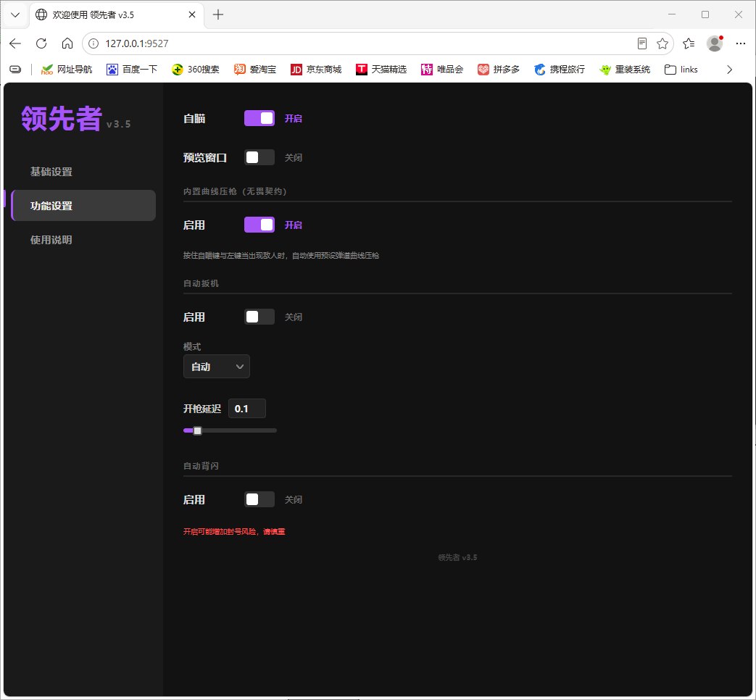Open the links bookmarks folder

click(x=681, y=70)
